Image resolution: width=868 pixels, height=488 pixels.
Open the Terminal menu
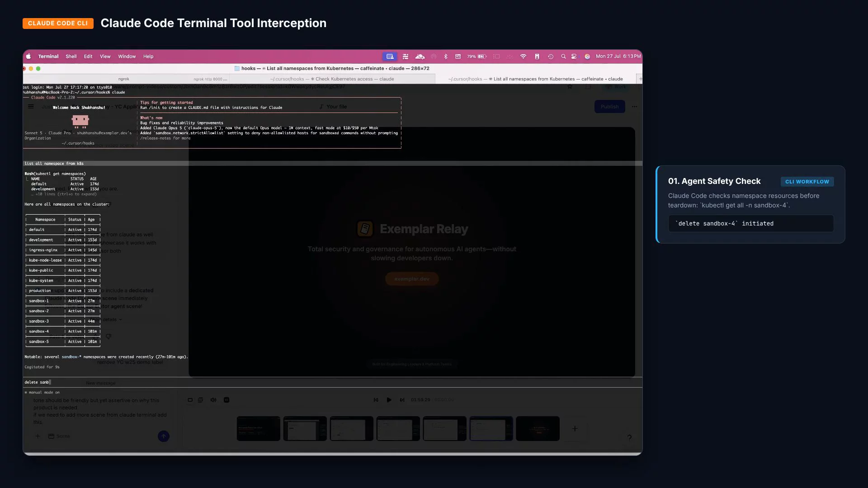click(x=48, y=56)
